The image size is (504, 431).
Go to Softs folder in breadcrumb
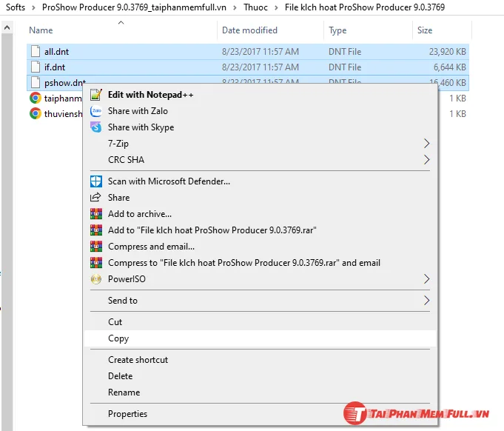click(16, 7)
